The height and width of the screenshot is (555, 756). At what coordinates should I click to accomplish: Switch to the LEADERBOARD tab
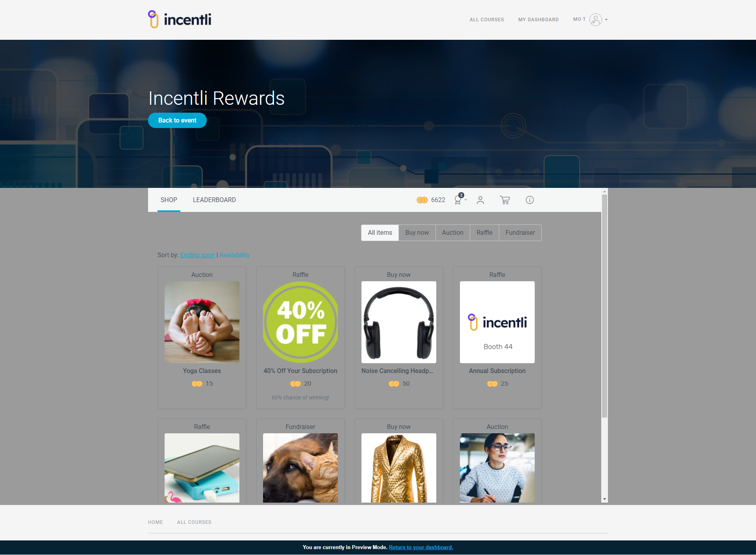tap(214, 200)
